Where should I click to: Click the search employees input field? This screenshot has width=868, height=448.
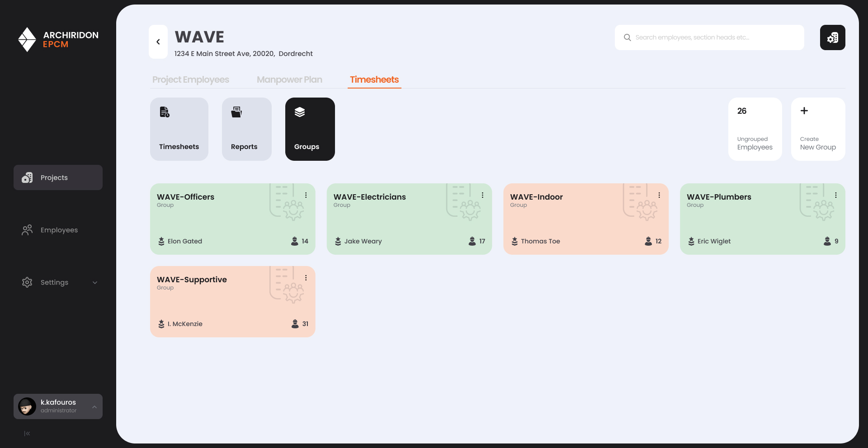click(x=709, y=37)
